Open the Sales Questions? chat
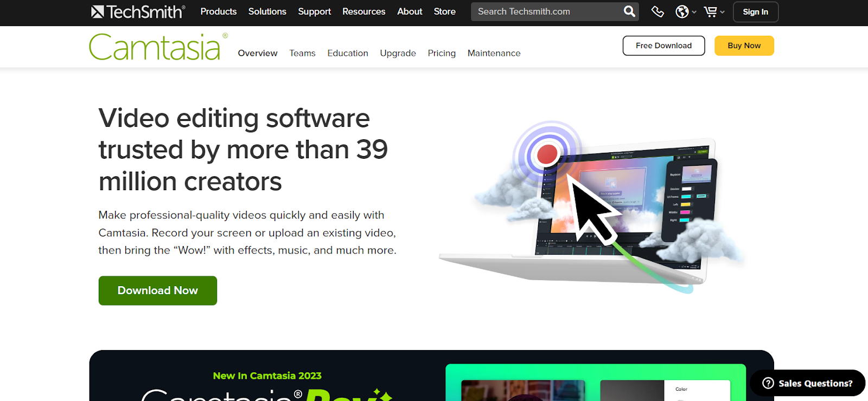This screenshot has width=868, height=401. [x=808, y=383]
